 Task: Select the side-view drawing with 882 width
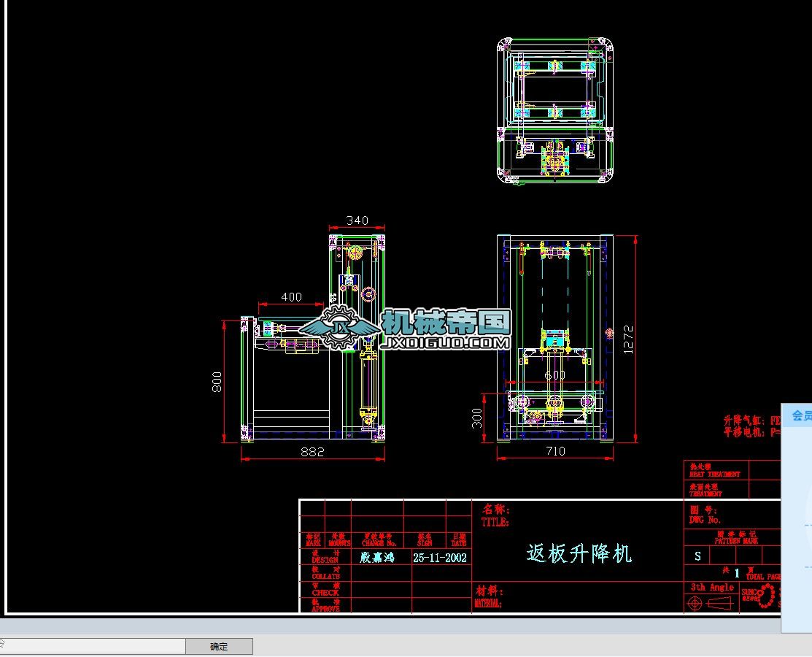click(x=313, y=338)
